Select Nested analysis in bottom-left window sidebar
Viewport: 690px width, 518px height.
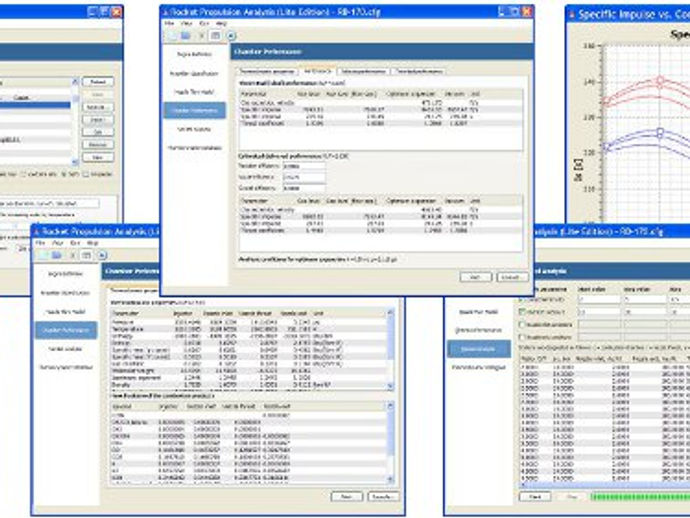coord(66,349)
